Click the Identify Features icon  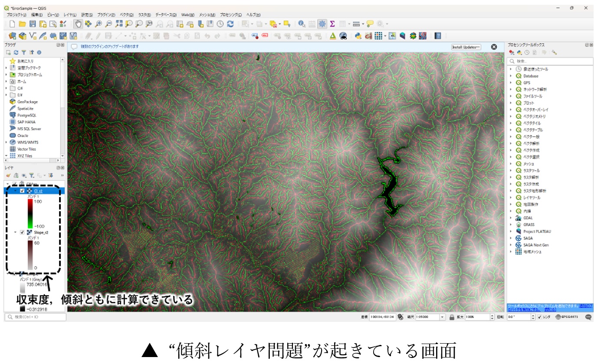[x=301, y=24]
